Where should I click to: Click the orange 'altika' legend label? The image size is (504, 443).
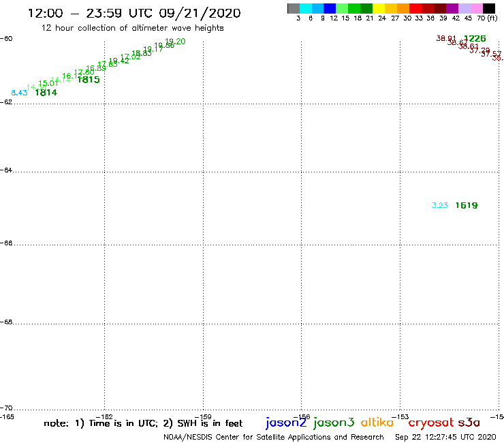pos(377,422)
